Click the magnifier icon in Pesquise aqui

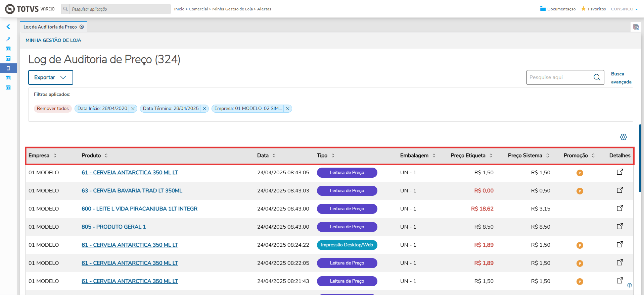(x=597, y=77)
